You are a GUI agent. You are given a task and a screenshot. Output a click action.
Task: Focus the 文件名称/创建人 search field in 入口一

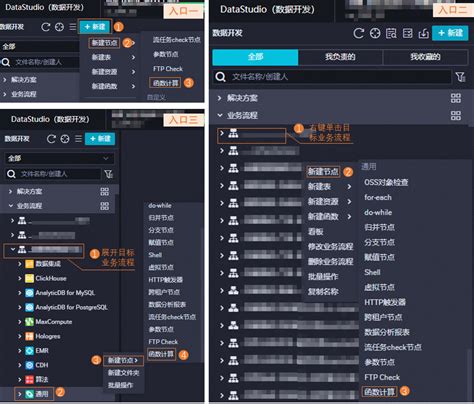39,62
